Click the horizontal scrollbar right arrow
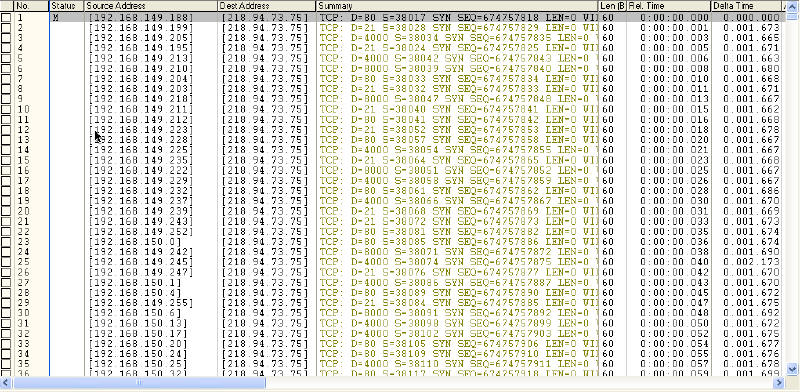 [x=779, y=383]
